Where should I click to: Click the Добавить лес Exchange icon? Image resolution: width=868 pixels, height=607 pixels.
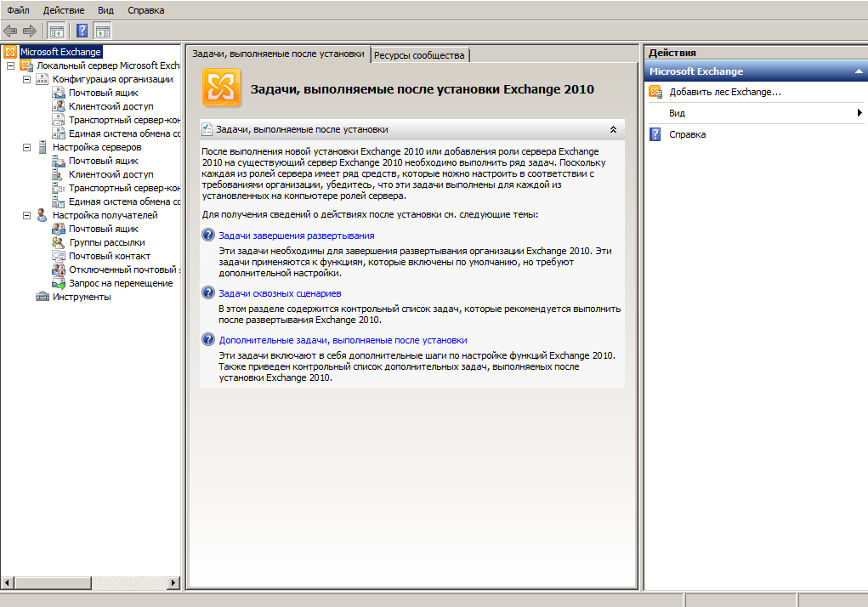tap(655, 92)
